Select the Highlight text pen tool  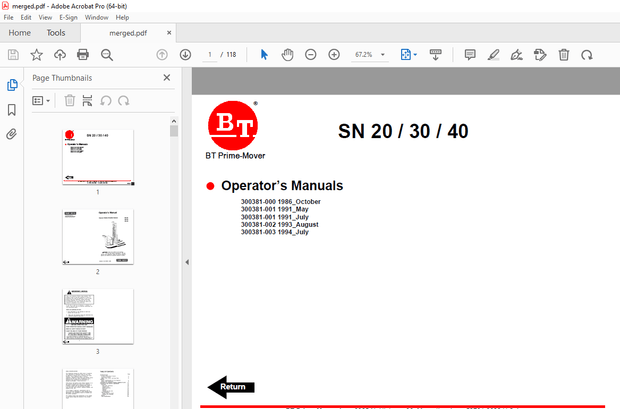(493, 55)
